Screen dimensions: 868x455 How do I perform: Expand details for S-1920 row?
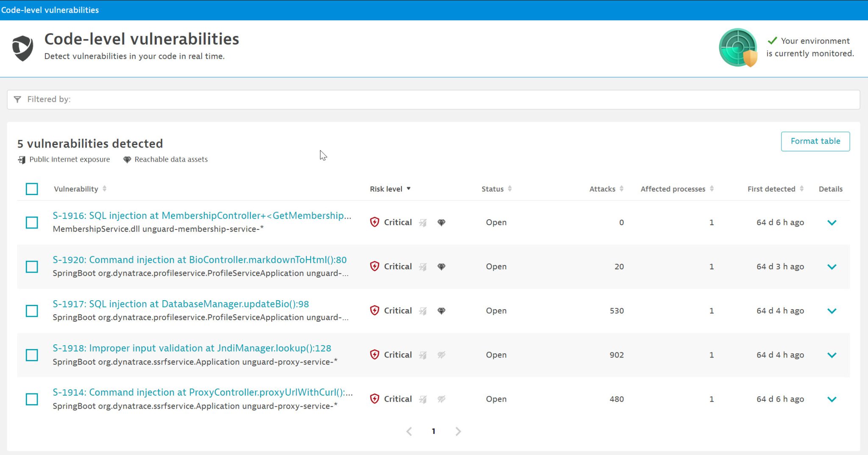click(x=832, y=267)
